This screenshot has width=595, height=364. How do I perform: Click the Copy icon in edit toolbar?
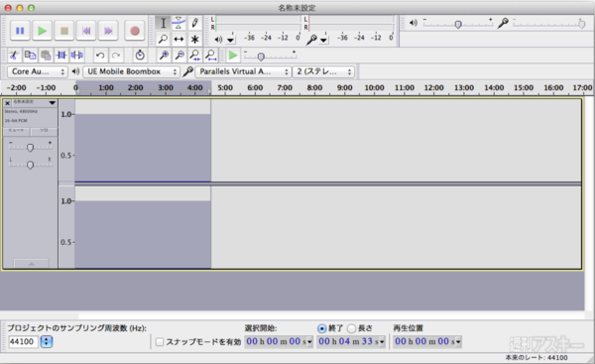pos(30,56)
